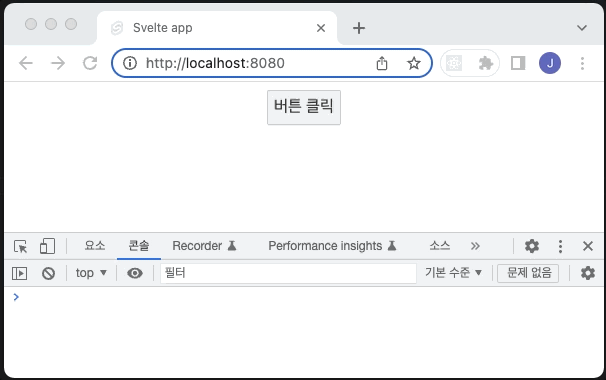Open the profile avatar J
Image resolution: width=606 pixels, height=380 pixels.
point(550,63)
